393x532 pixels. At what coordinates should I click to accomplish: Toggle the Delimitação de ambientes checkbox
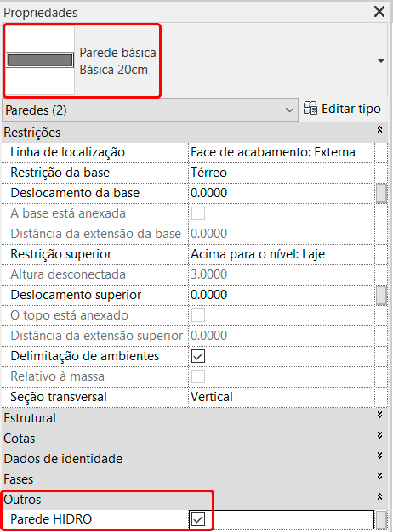pyautogui.click(x=198, y=356)
